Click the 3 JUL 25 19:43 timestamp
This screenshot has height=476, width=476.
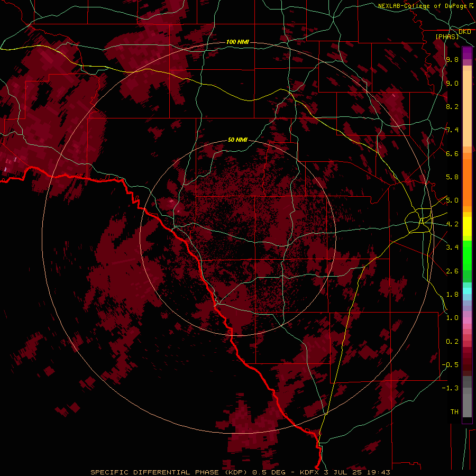(x=357, y=472)
